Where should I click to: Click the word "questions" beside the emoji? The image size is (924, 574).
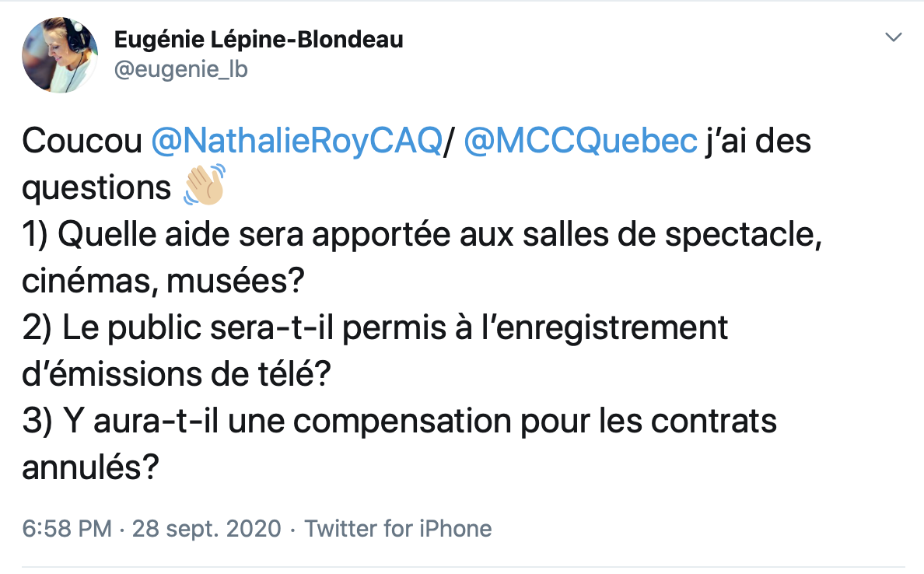tap(96, 189)
